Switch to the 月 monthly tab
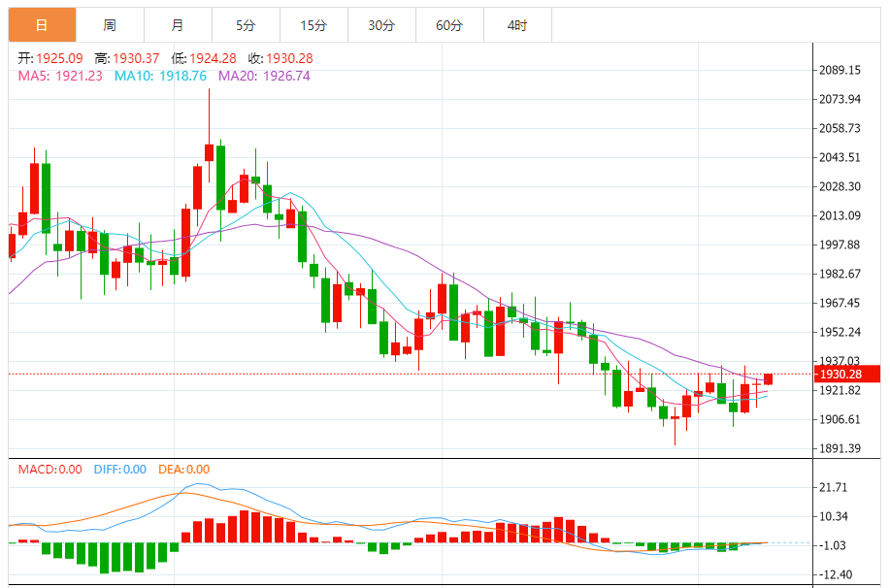This screenshot has height=588, width=890. click(179, 25)
